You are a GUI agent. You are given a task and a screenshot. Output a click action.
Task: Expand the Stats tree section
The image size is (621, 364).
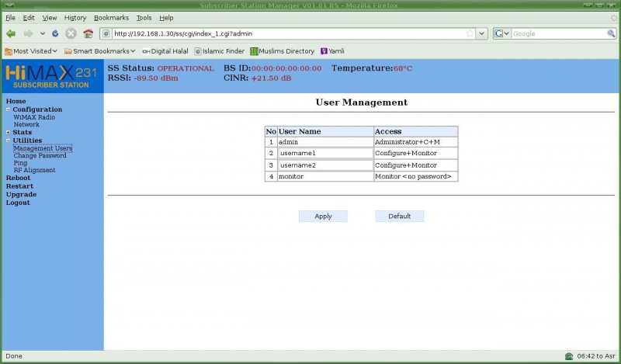8,133
